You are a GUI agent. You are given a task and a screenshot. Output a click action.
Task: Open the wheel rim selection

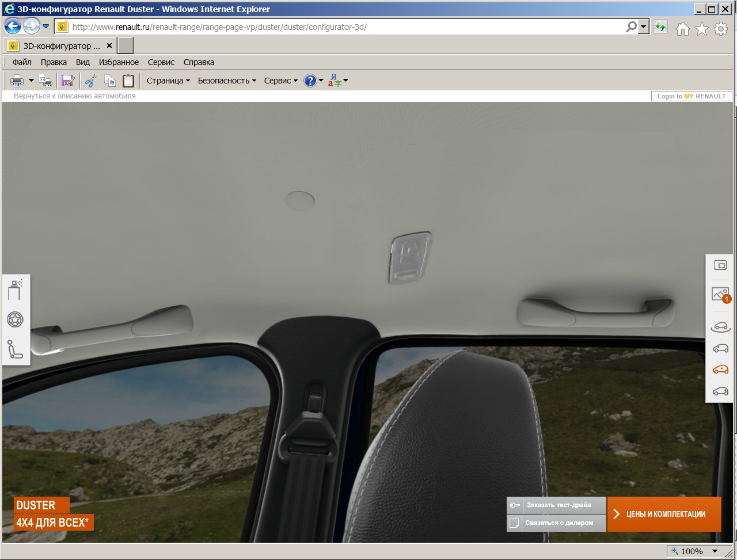[16, 319]
